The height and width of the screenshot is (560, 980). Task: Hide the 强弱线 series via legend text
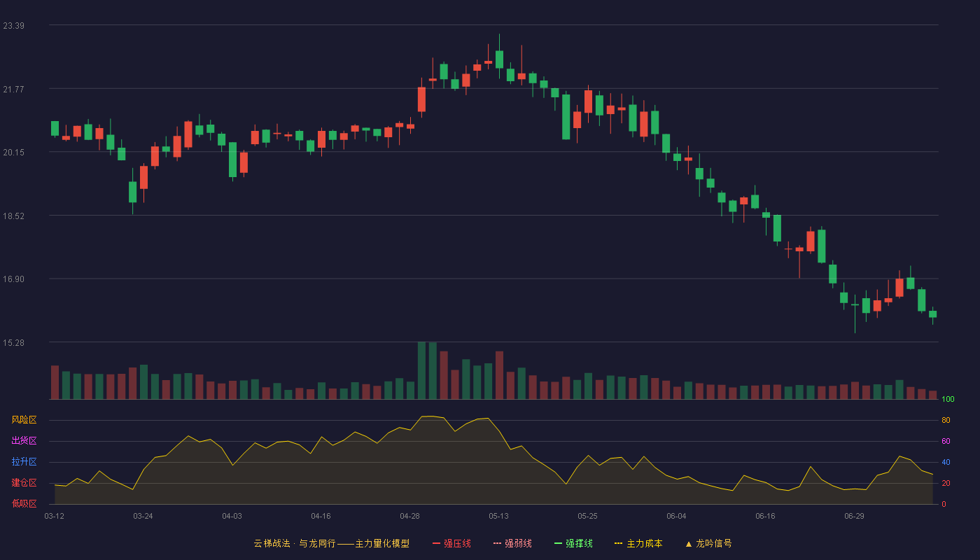click(x=518, y=543)
